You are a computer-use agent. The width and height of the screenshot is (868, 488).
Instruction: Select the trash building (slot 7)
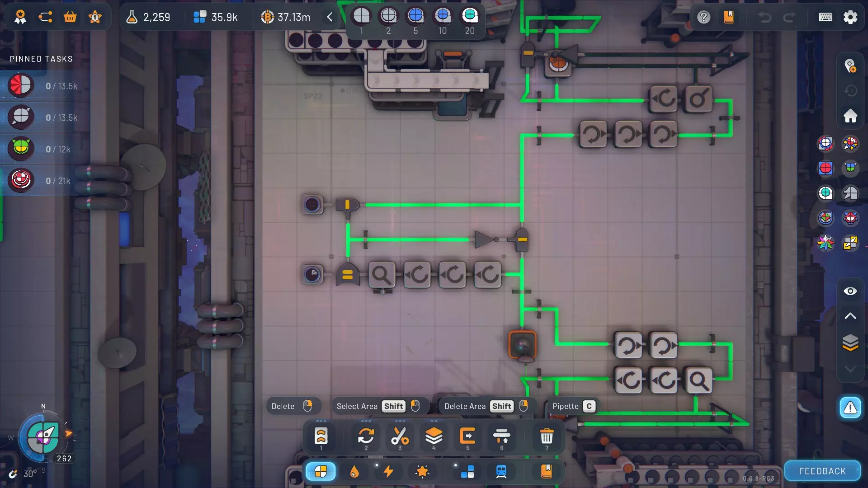547,436
